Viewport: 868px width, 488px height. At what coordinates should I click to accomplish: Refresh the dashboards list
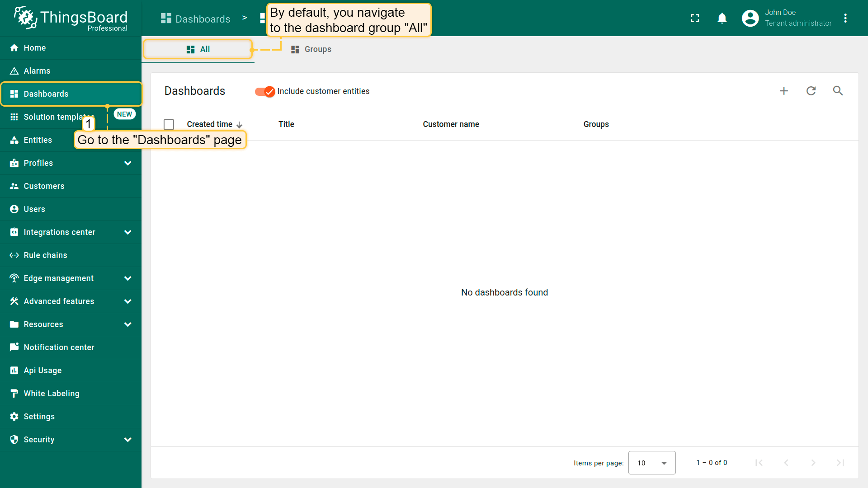pyautogui.click(x=811, y=91)
